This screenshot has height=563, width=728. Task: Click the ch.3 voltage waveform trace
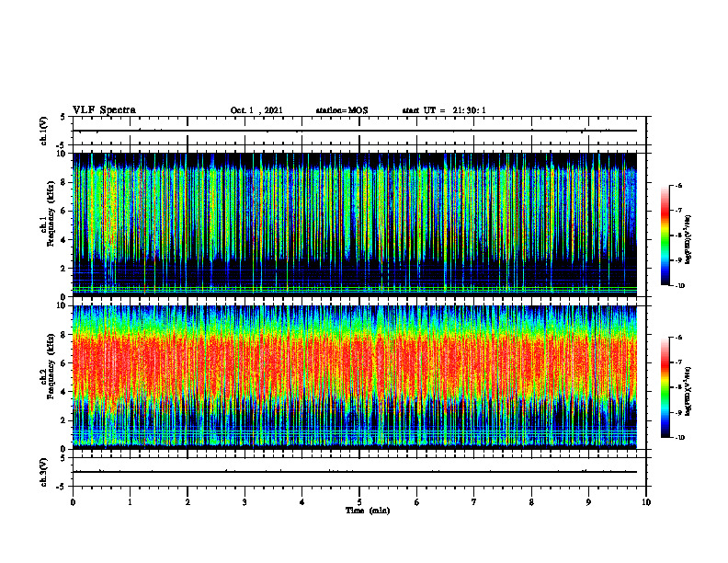pyautogui.click(x=355, y=472)
